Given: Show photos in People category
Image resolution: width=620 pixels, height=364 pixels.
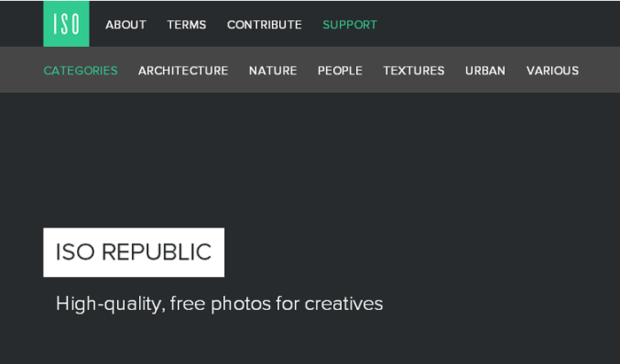Looking at the screenshot, I should click(340, 71).
